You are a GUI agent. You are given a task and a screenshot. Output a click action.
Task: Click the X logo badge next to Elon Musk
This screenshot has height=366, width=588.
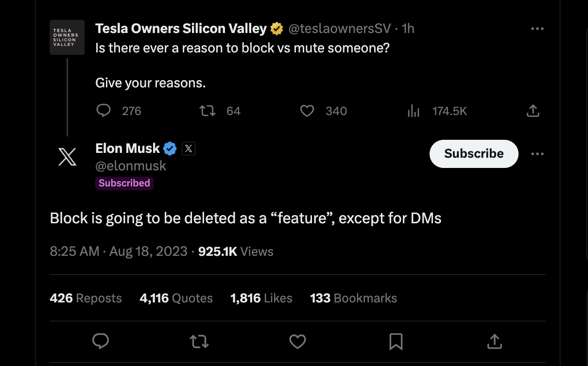(x=189, y=149)
